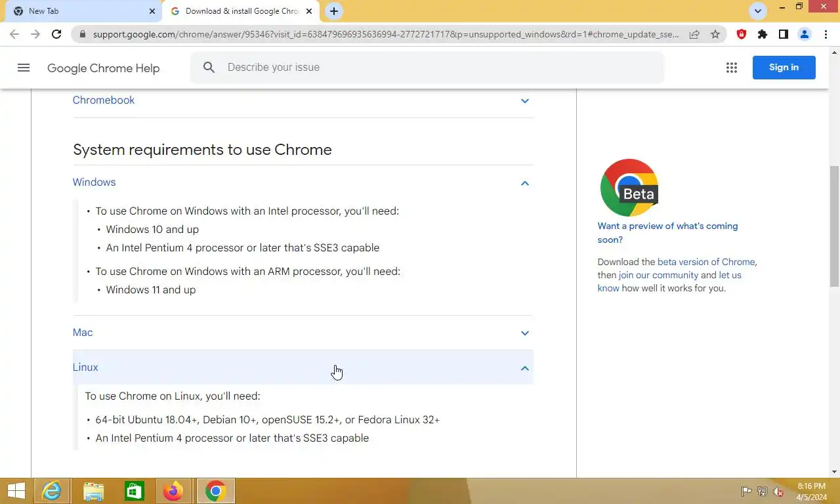
Task: Open the Chrome profile avatar
Action: pyautogui.click(x=805, y=34)
